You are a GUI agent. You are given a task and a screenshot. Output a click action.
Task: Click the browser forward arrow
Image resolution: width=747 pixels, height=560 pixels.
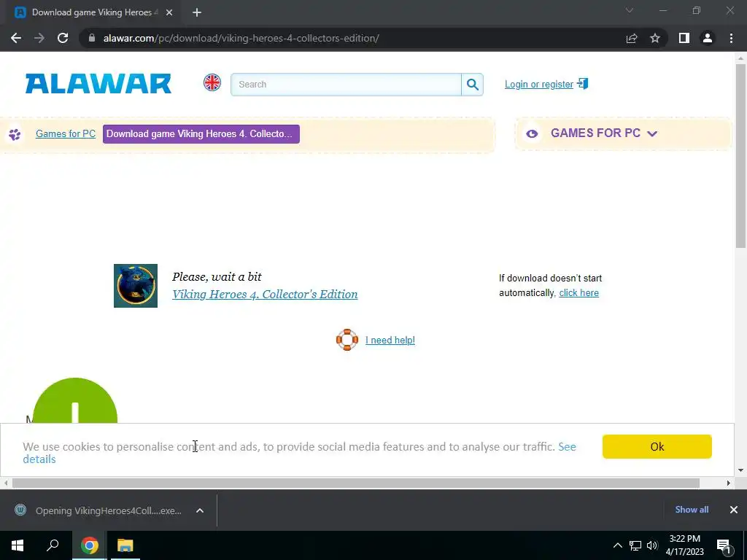(x=39, y=38)
